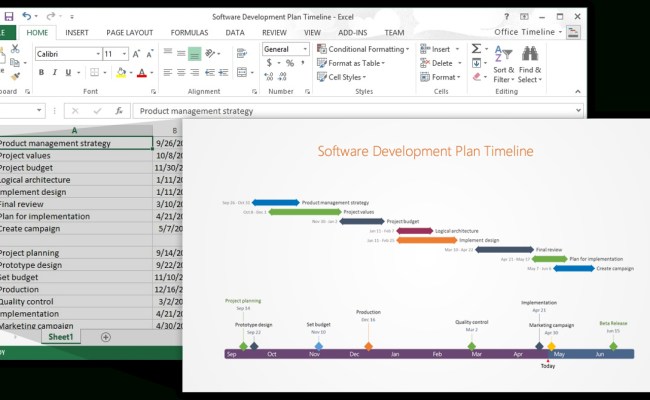The width and height of the screenshot is (650, 400).
Task: Toggle Underline formatting
Action: 68,73
